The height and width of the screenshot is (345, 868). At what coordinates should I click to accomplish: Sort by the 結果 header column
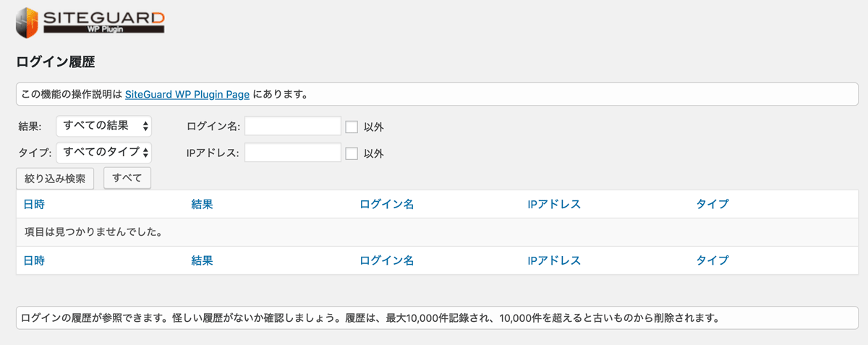point(202,204)
